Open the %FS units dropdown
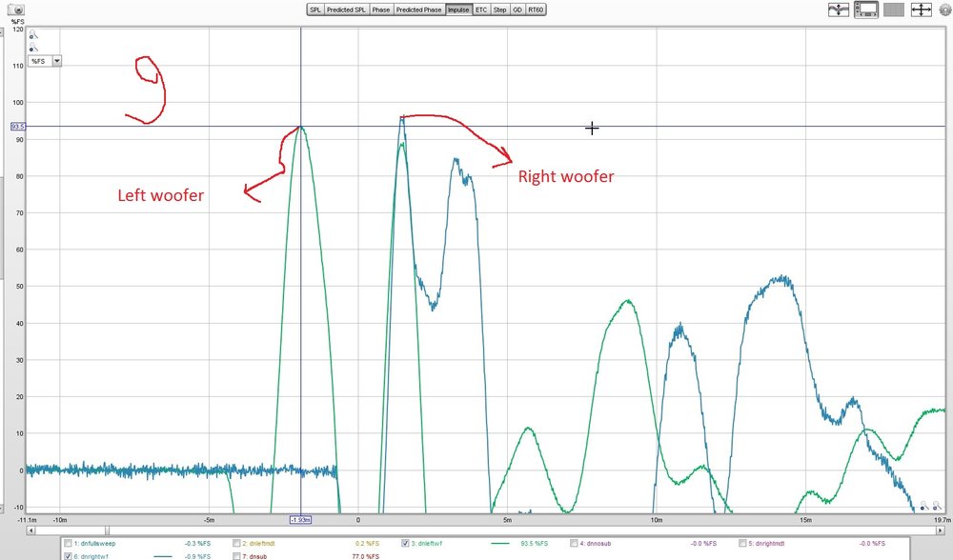Screen dimensions: 953x560 click(56, 61)
